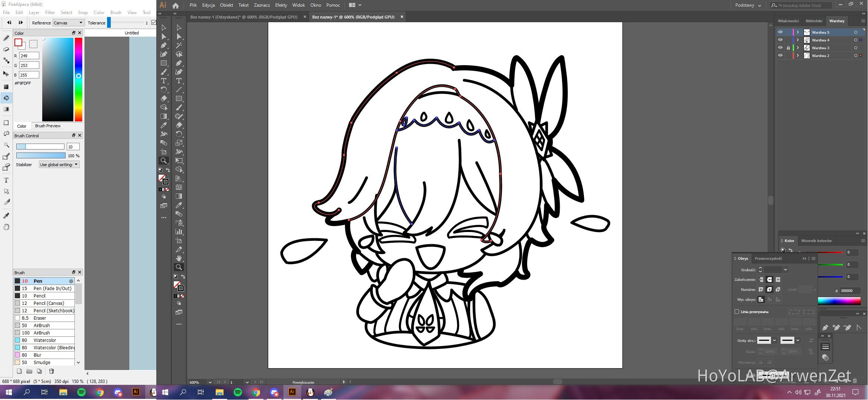Select the Magic Wand tool in Illustrator

tap(179, 45)
